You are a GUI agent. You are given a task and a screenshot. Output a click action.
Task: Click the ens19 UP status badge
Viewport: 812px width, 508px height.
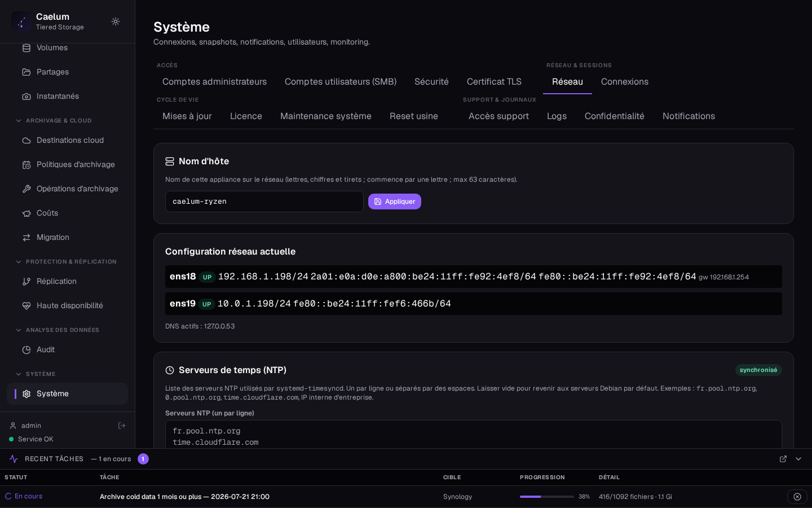pyautogui.click(x=206, y=304)
